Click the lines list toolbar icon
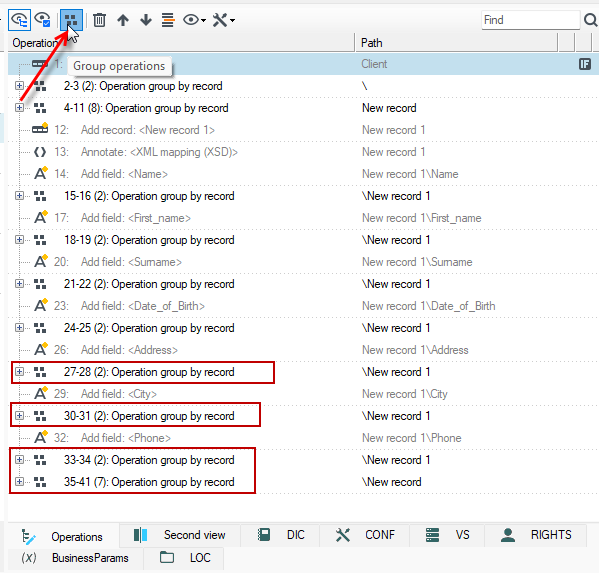This screenshot has height=573, width=599. point(168,20)
